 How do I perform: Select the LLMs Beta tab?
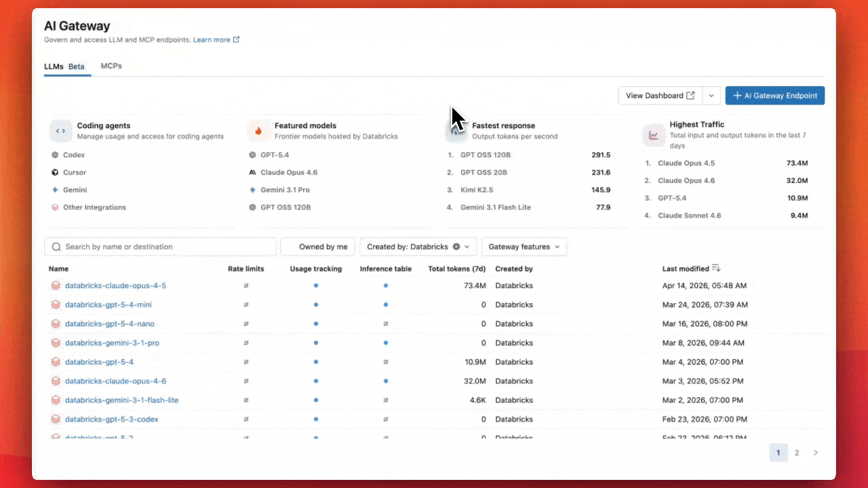64,66
